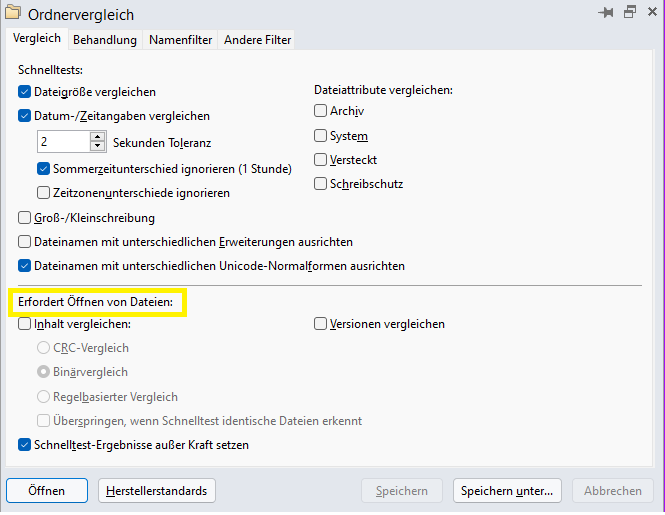Click Speichern unter... button
The height and width of the screenshot is (515, 665).
pyautogui.click(x=507, y=491)
